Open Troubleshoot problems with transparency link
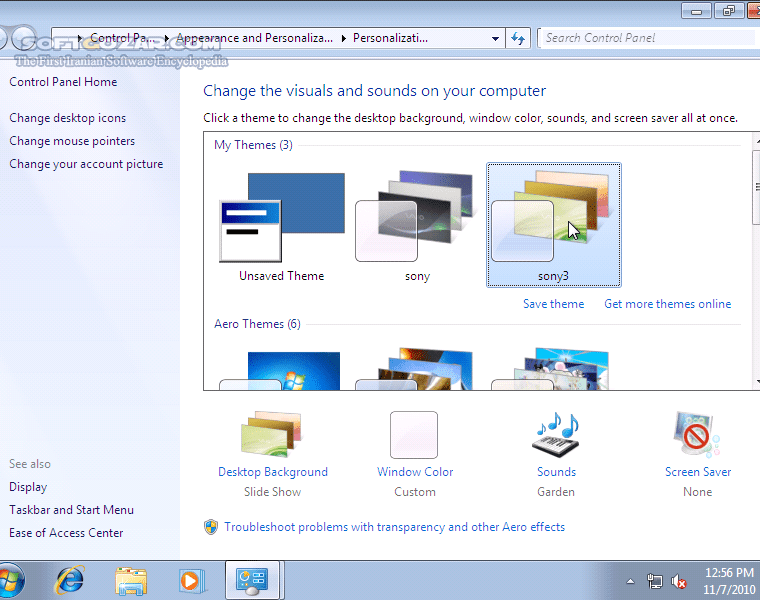This screenshot has width=760, height=600. click(395, 527)
